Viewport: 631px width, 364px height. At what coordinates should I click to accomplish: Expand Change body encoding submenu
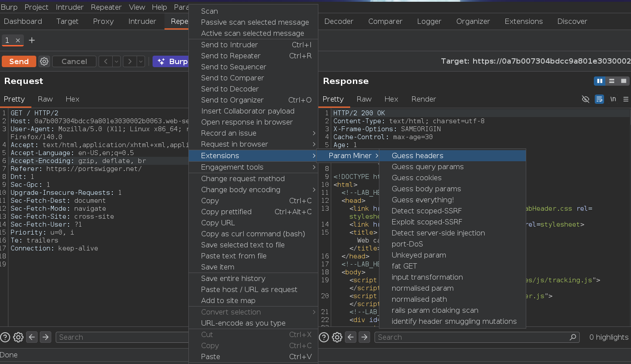pos(253,190)
